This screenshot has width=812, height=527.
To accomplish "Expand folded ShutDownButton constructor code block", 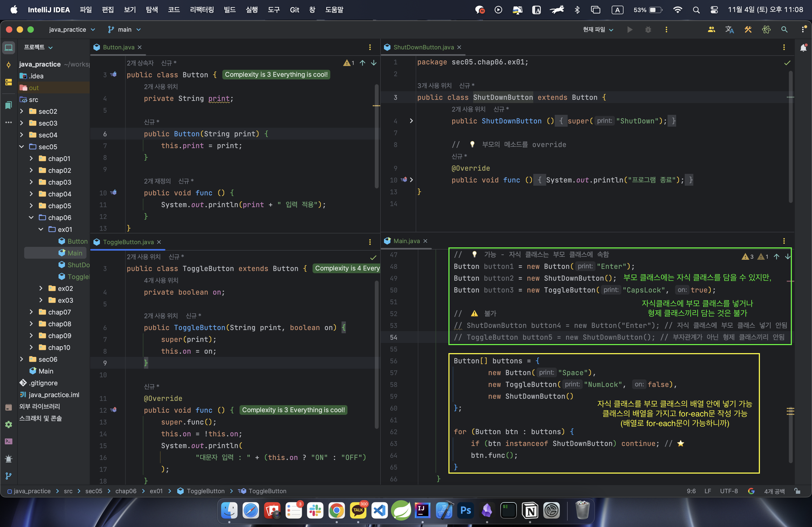I will click(411, 121).
